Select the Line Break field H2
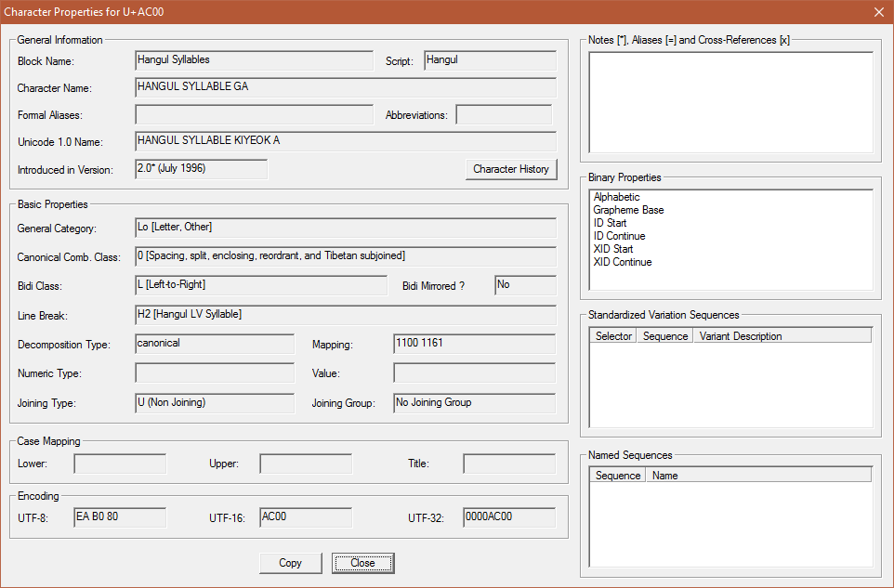894x588 pixels. 346,315
